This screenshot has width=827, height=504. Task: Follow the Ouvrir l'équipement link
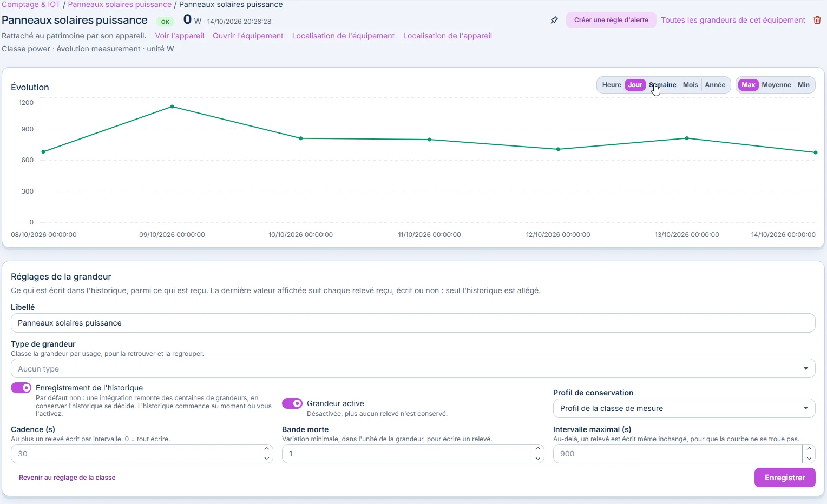click(248, 36)
